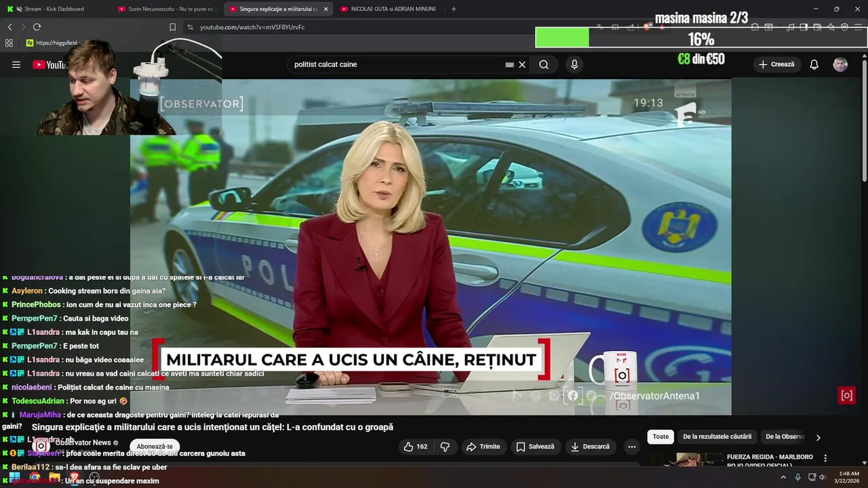The height and width of the screenshot is (488, 868).
Task: Show more filter chips with the right chevron
Action: click(818, 438)
